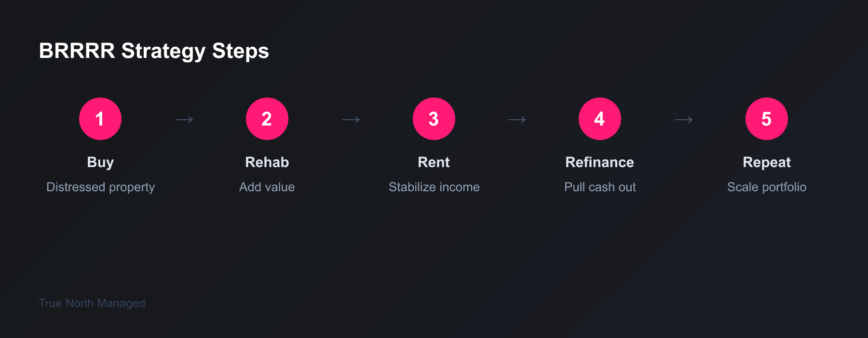
Task: Click the arrow between Refinance and Repeat
Action: 684,119
